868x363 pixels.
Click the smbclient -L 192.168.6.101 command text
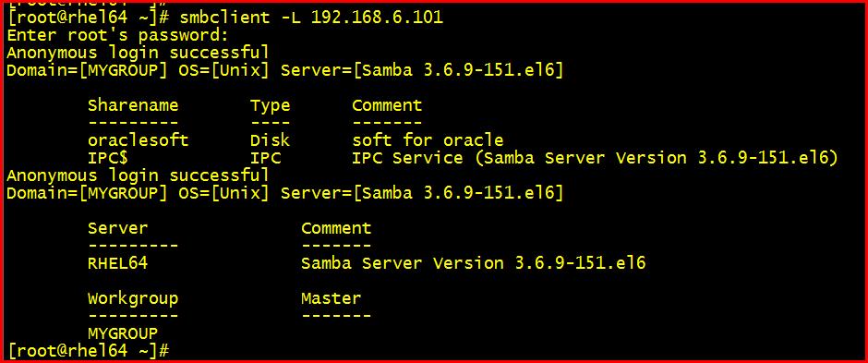[311, 18]
